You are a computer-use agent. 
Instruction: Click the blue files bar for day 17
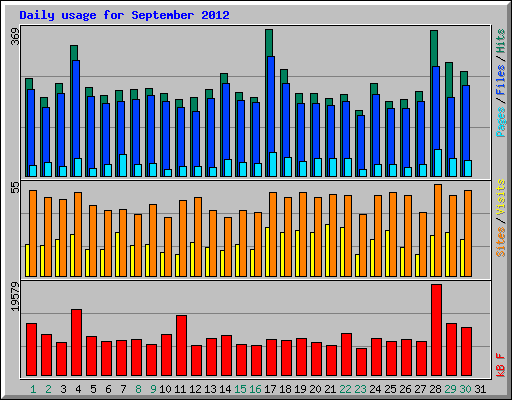click(271, 104)
